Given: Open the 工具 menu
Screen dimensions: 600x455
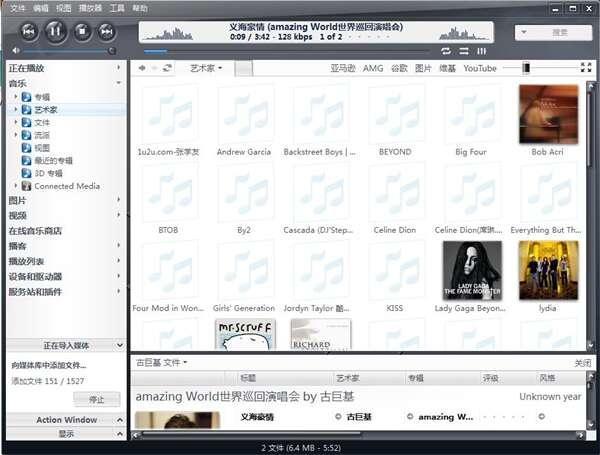Looking at the screenshot, I should 118,7.
